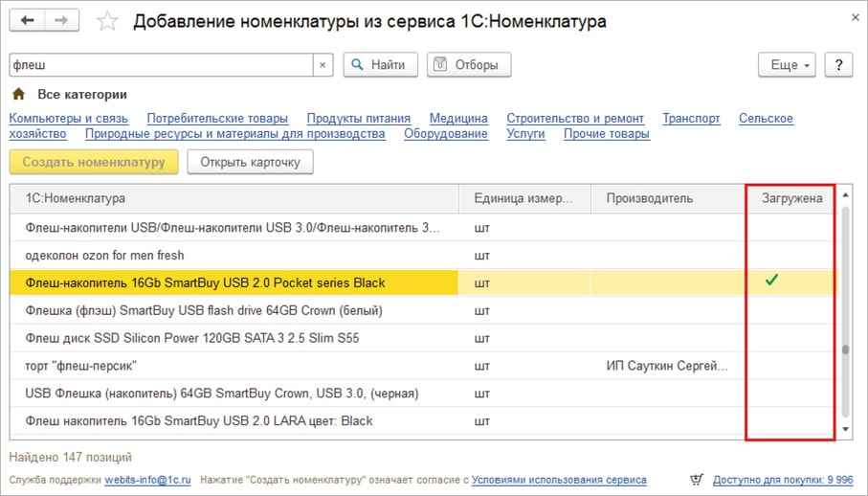Click the shopping cart icon at the bottom
Image resolution: width=868 pixels, height=496 pixels.
(696, 480)
